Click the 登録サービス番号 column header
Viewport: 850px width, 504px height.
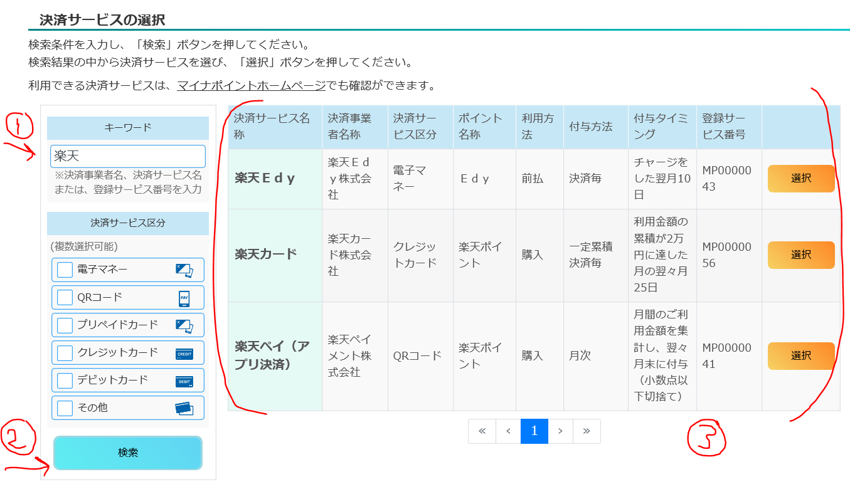click(729, 127)
